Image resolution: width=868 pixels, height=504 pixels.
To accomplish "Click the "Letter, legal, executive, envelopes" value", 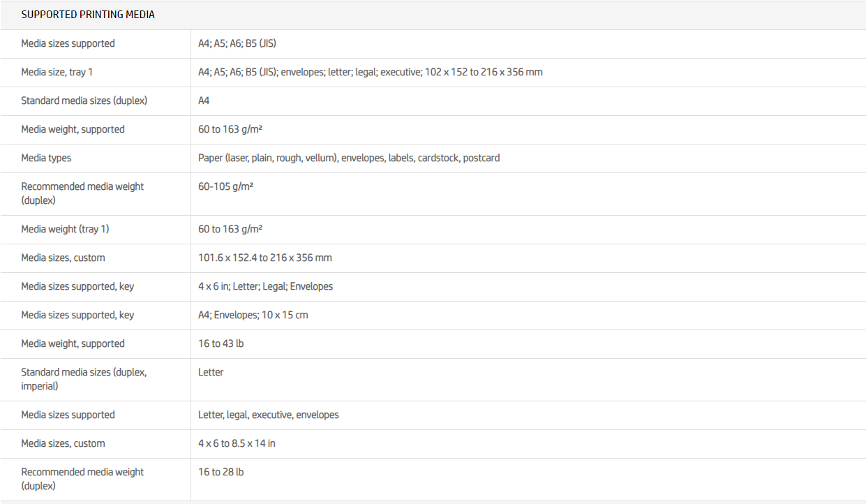I will 268,415.
